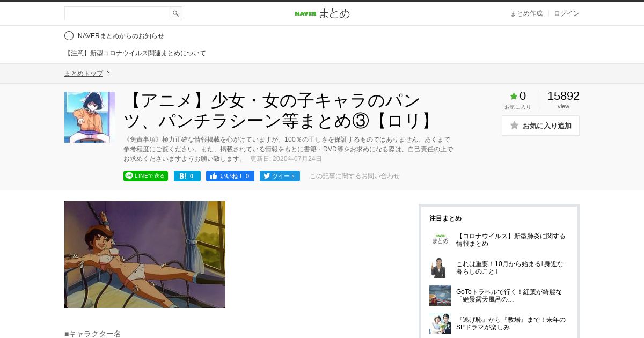Click the LINEで送る share button
The width and height of the screenshot is (644, 338).
click(x=145, y=176)
